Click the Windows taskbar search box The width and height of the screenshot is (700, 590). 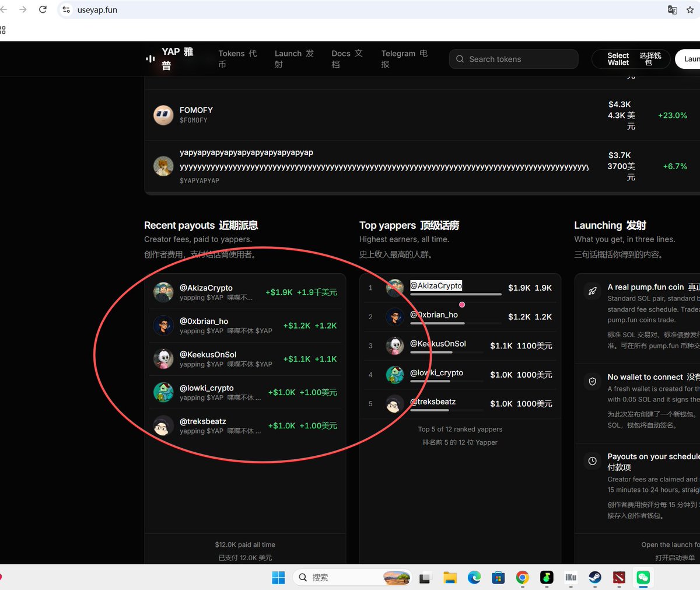[x=353, y=577]
